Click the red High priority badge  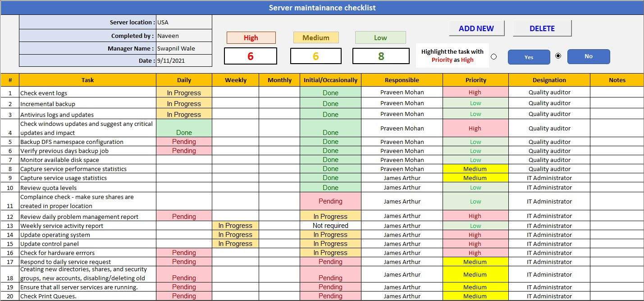[x=251, y=37]
